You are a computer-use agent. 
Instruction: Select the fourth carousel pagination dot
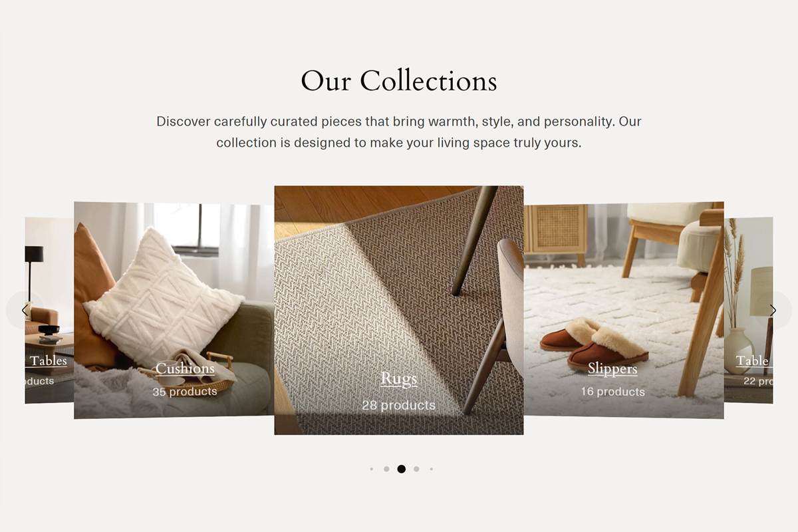(x=416, y=469)
